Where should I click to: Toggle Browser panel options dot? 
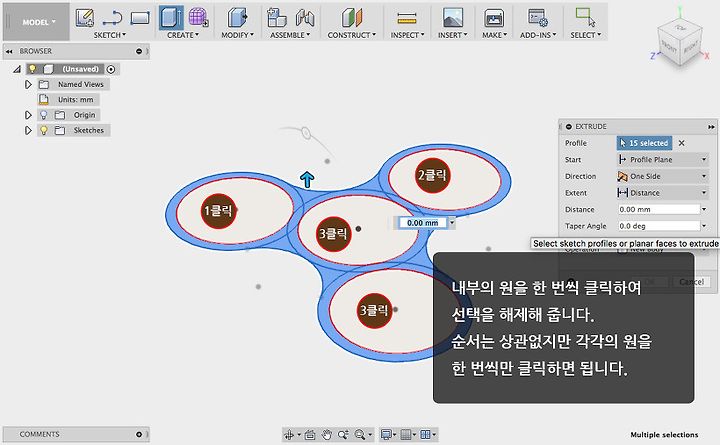coord(139,51)
